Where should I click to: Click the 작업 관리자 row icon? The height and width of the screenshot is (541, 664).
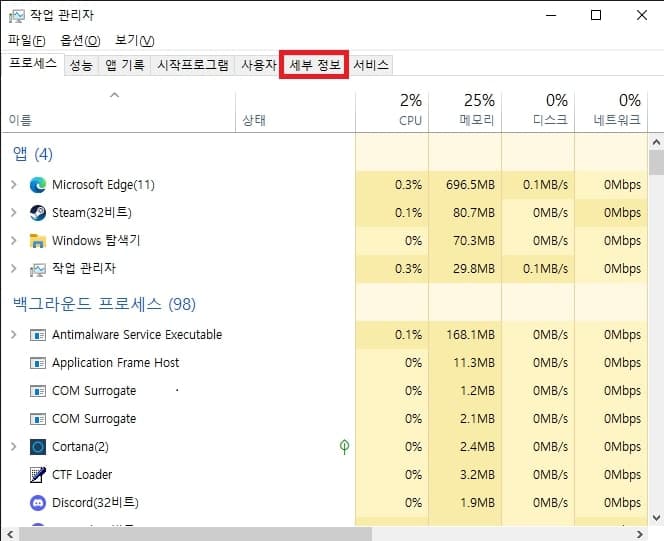point(38,269)
